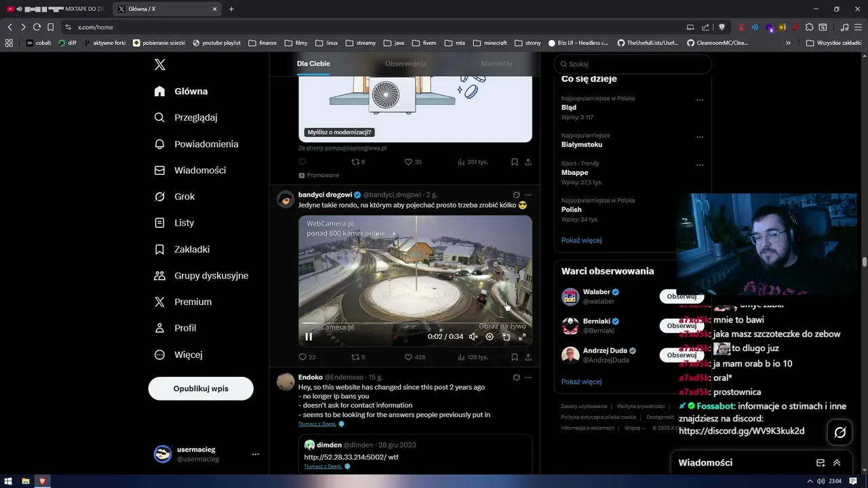Open Wiadomości in the sidebar

[x=190, y=170]
